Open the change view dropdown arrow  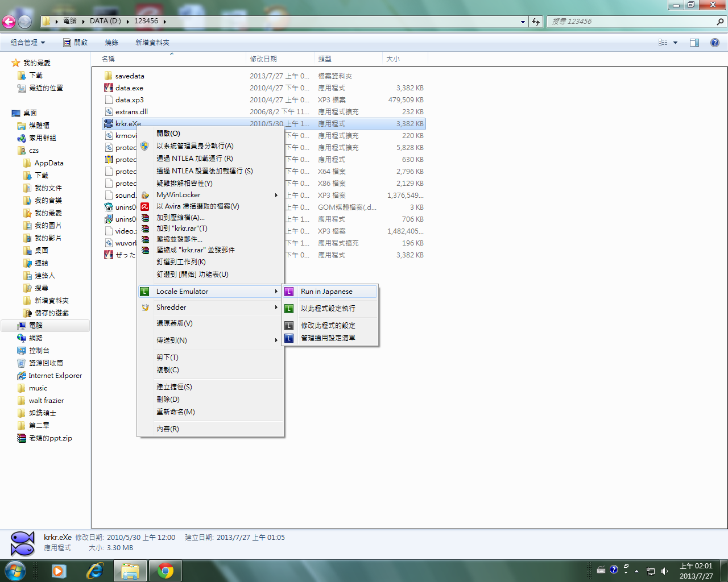676,43
